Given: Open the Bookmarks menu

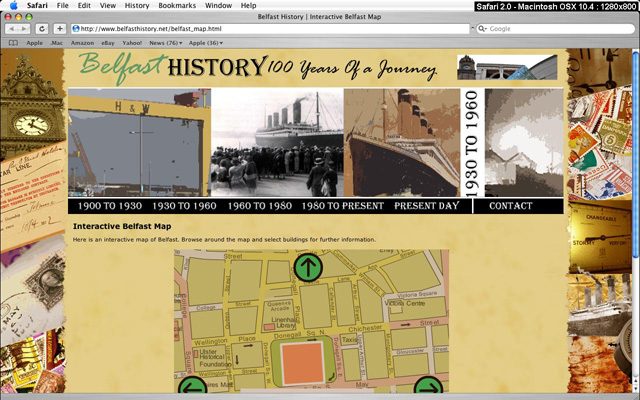Looking at the screenshot, I should (177, 5).
